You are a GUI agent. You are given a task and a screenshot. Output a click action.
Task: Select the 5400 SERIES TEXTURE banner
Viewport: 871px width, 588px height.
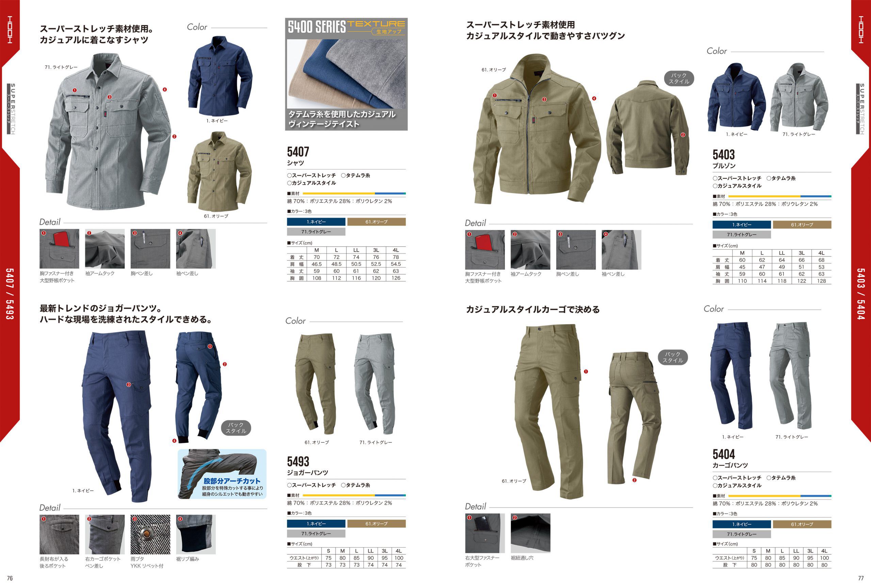pyautogui.click(x=346, y=74)
